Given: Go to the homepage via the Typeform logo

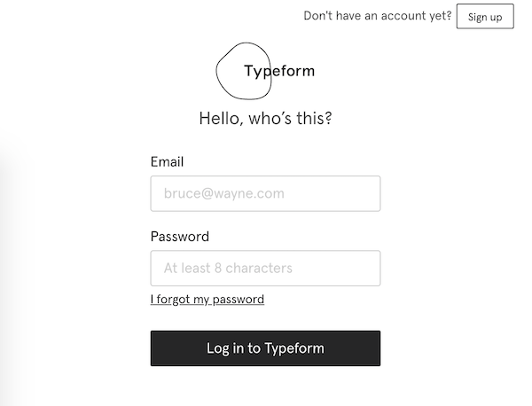Looking at the screenshot, I should [265, 71].
